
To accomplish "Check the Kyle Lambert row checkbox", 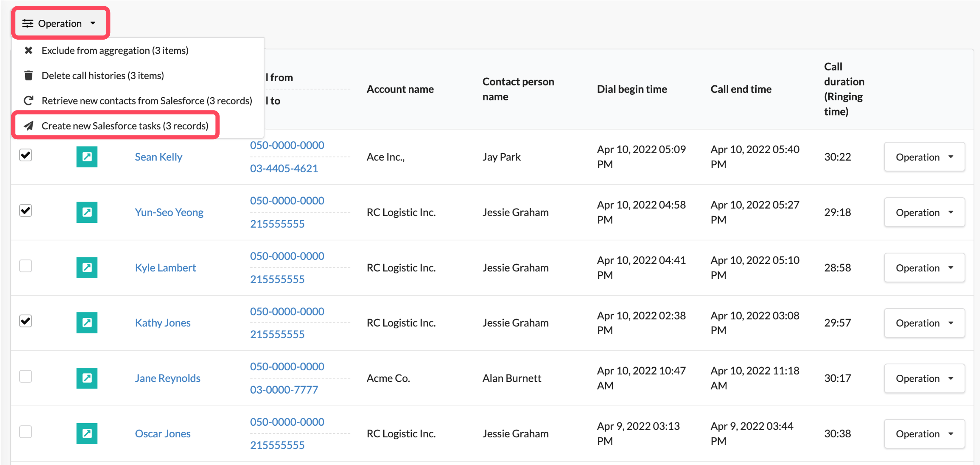I will click(26, 266).
